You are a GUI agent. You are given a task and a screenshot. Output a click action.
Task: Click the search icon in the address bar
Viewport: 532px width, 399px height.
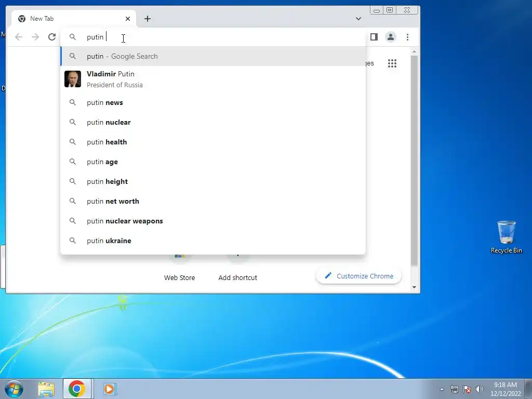(73, 37)
